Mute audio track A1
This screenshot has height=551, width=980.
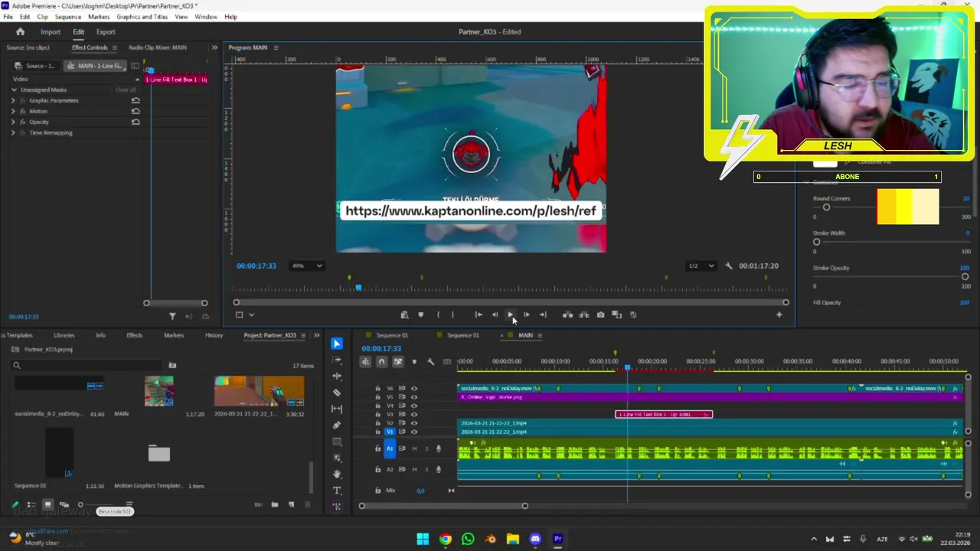click(414, 448)
